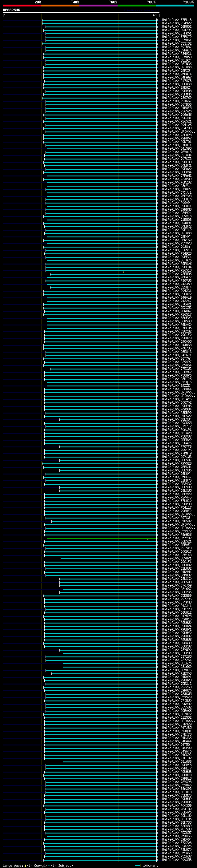
Task: Select the UniRef100_C6TD56 label
Action: click(177, 104)
